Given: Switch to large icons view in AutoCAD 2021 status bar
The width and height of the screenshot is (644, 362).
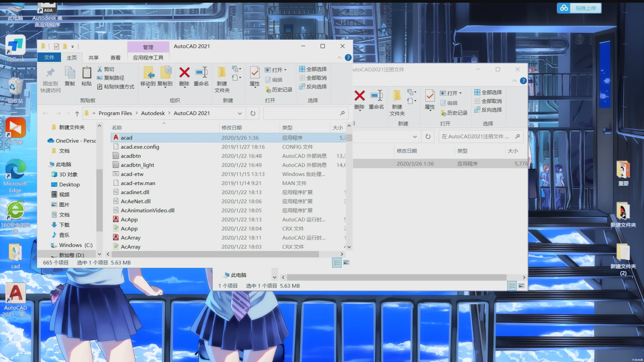Looking at the screenshot, I should click(346, 263).
